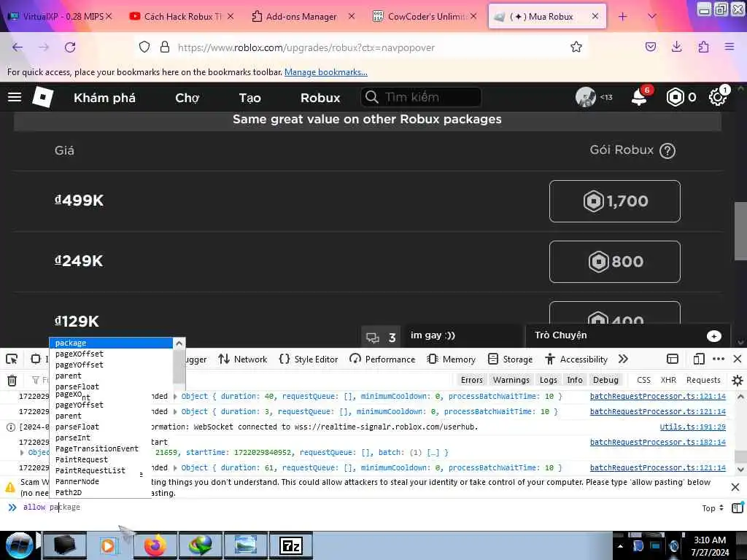Click the console output scrollbar
This screenshot has width=747, height=560.
pos(740,456)
